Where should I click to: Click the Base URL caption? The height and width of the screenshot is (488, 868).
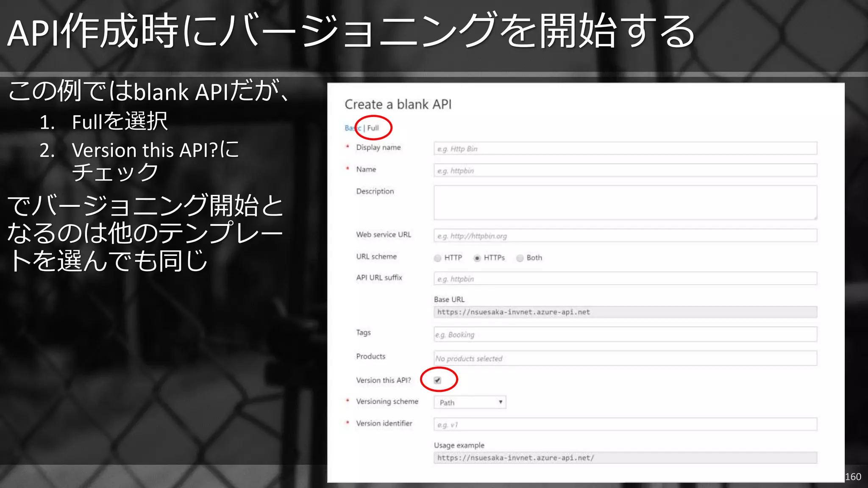[449, 299]
